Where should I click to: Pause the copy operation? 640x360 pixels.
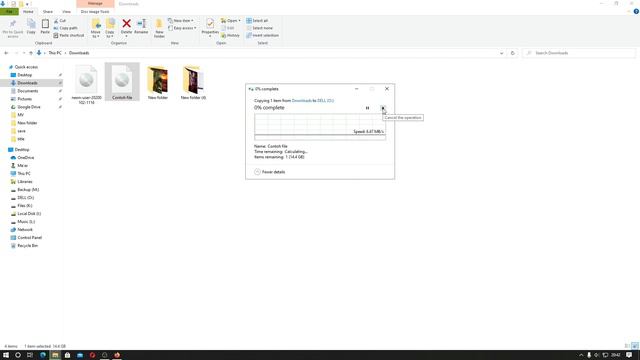pos(367,108)
